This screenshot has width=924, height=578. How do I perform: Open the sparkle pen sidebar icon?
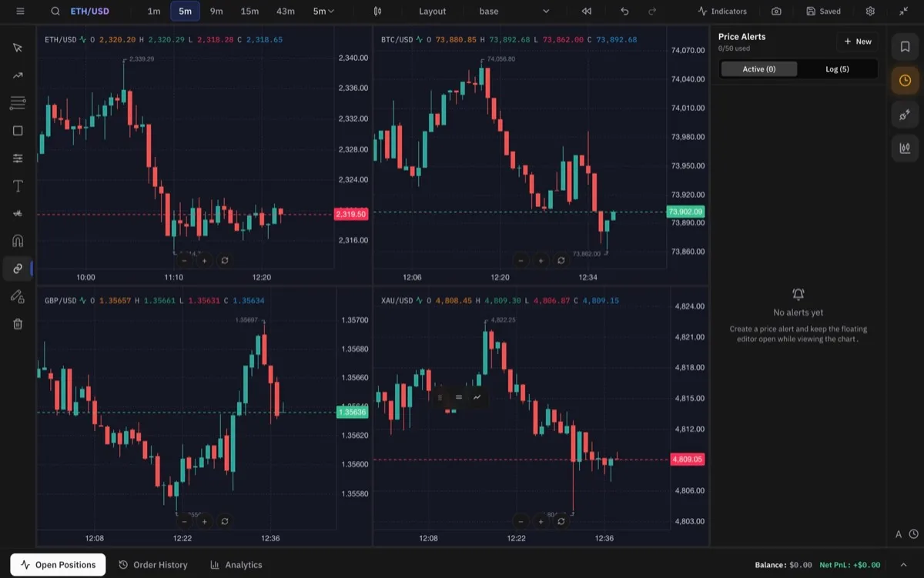[906, 115]
